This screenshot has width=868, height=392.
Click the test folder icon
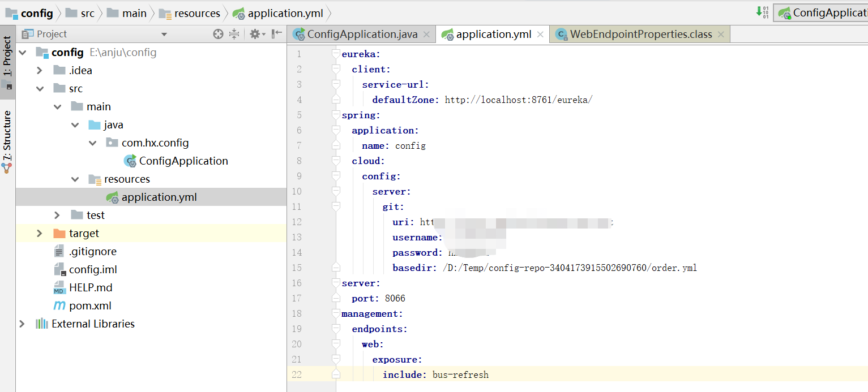click(77, 216)
